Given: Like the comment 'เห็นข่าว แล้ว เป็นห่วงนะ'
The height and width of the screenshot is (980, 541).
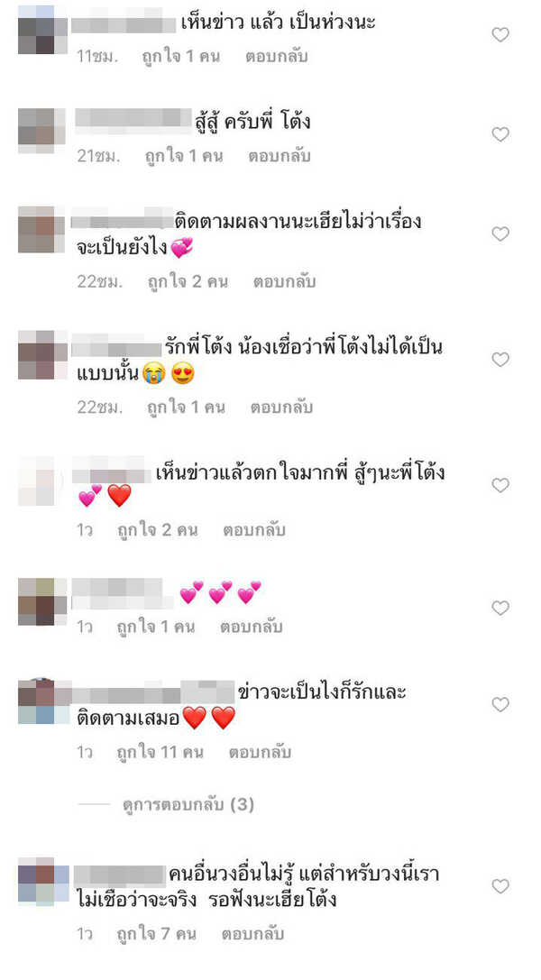Looking at the screenshot, I should click(x=500, y=34).
